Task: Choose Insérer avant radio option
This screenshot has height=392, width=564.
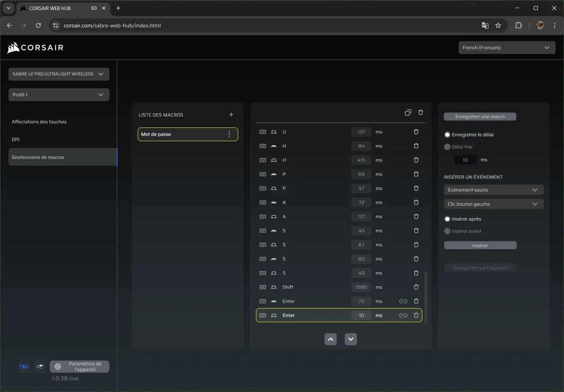Action: click(x=447, y=231)
